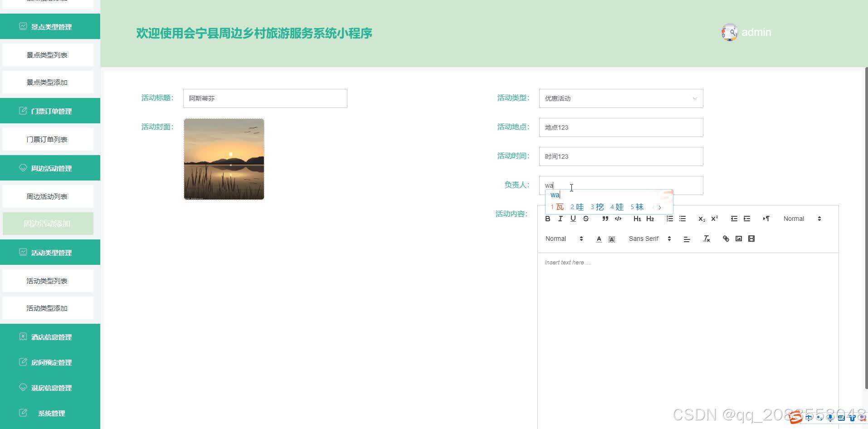Click the admin username label
Image resolution: width=868 pixels, height=429 pixels.
756,32
